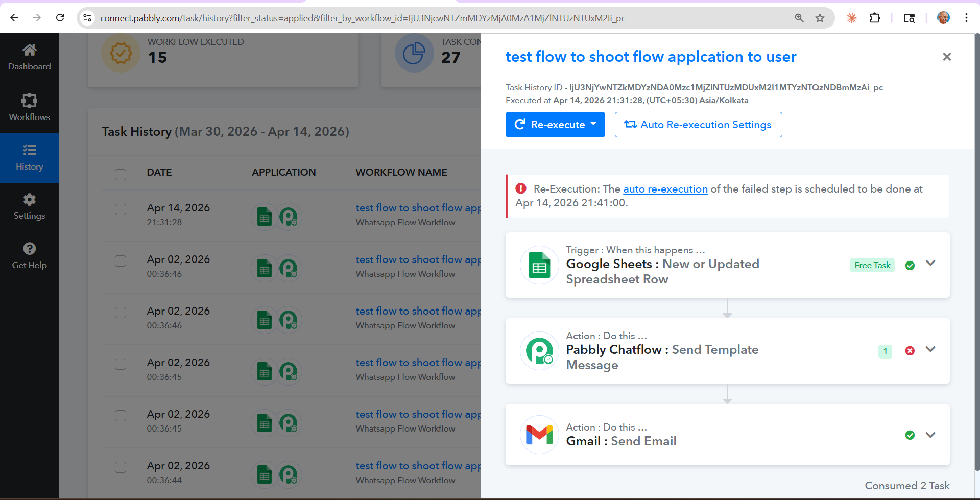The image size is (980, 500).
Task: Go back to the previous browser page
Action: [x=14, y=18]
